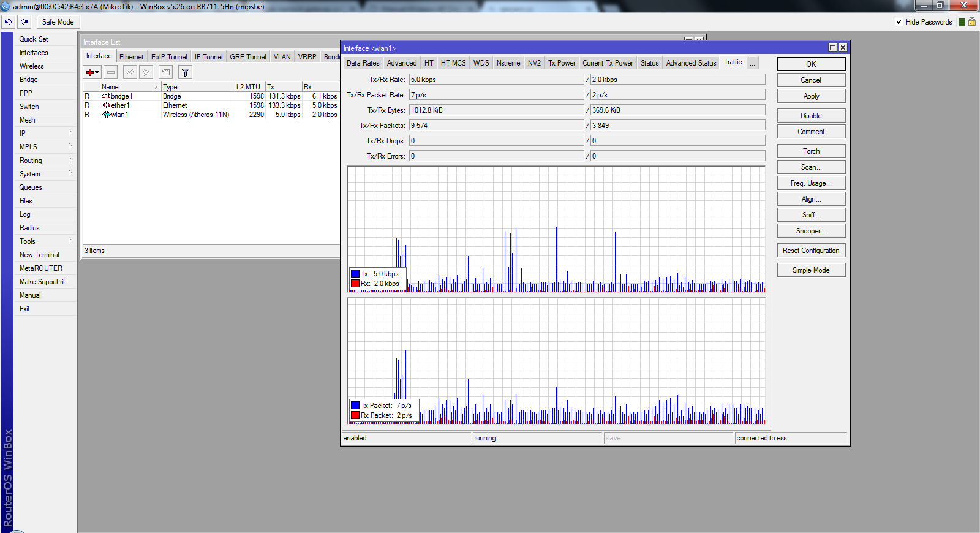Viewport: 980px width, 533px height.
Task: Click the green CPU load indicator icon
Action: coord(962,22)
